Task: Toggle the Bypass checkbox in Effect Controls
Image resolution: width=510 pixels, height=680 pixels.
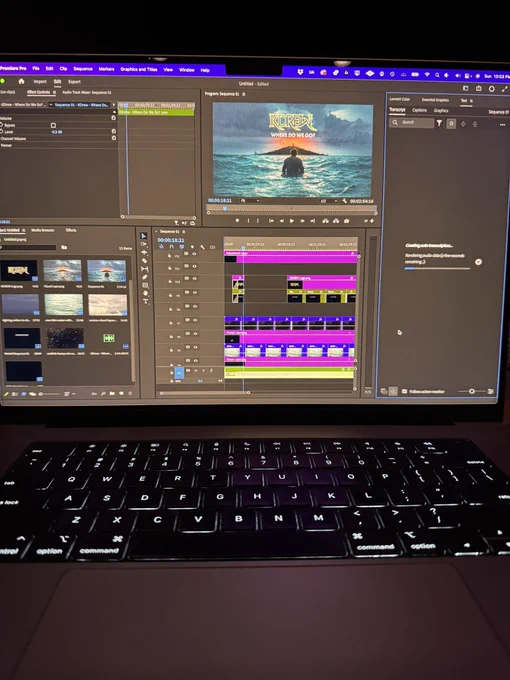Action: 53,125
